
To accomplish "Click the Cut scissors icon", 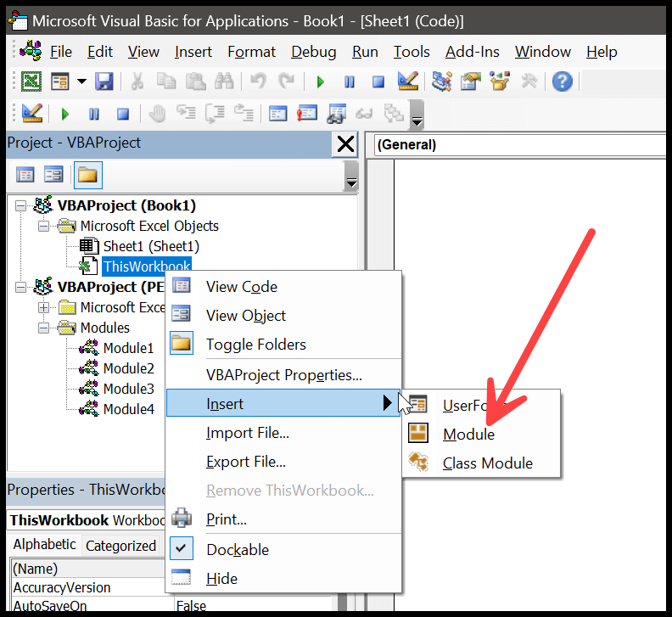I will 137,81.
